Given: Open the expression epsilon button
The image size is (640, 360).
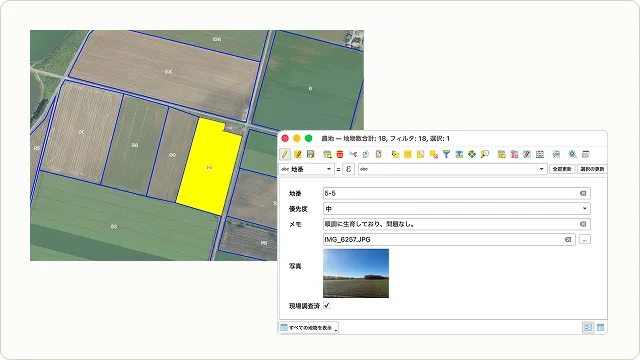Looking at the screenshot, I should tap(348, 169).
